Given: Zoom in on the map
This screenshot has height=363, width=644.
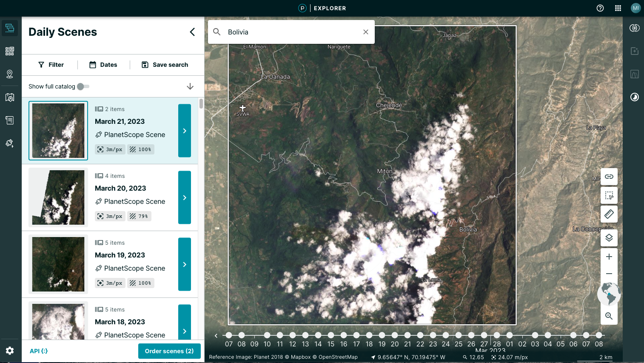Looking at the screenshot, I should (609, 257).
